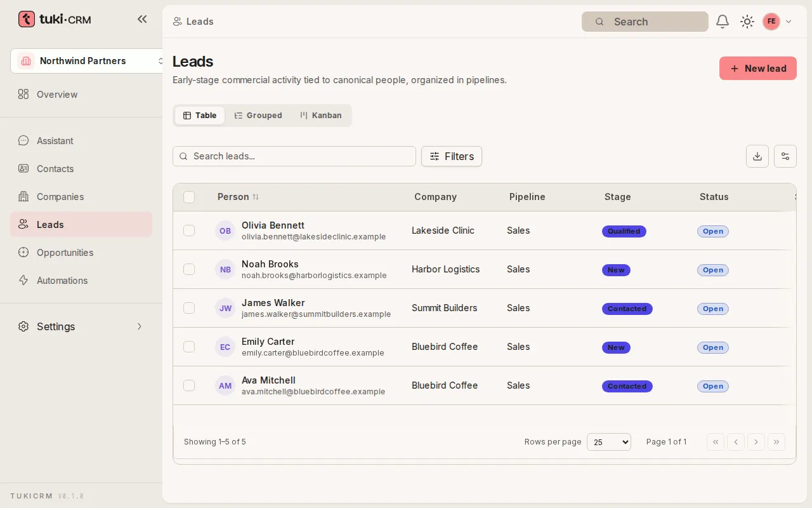Select the Olivia Bennett row checkbox
Screen dimensions: 812x508
click(x=189, y=231)
